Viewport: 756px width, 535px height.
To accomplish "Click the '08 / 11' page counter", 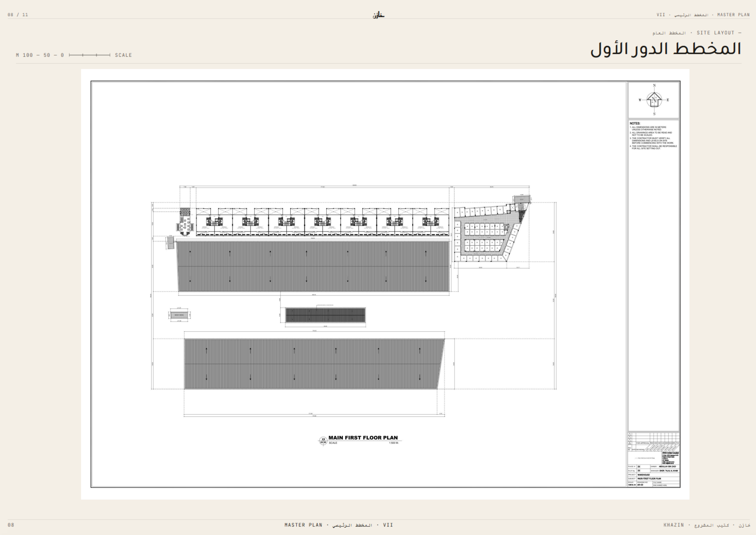I will pyautogui.click(x=18, y=14).
